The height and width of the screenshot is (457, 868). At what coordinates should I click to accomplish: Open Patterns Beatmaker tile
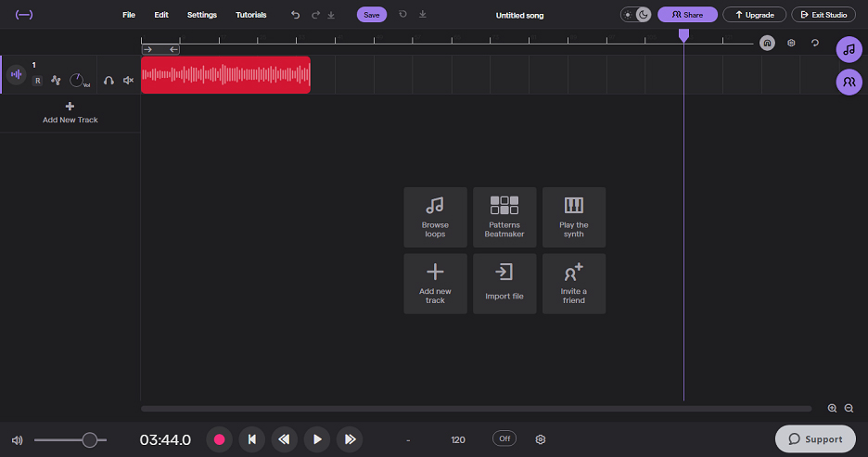(504, 218)
